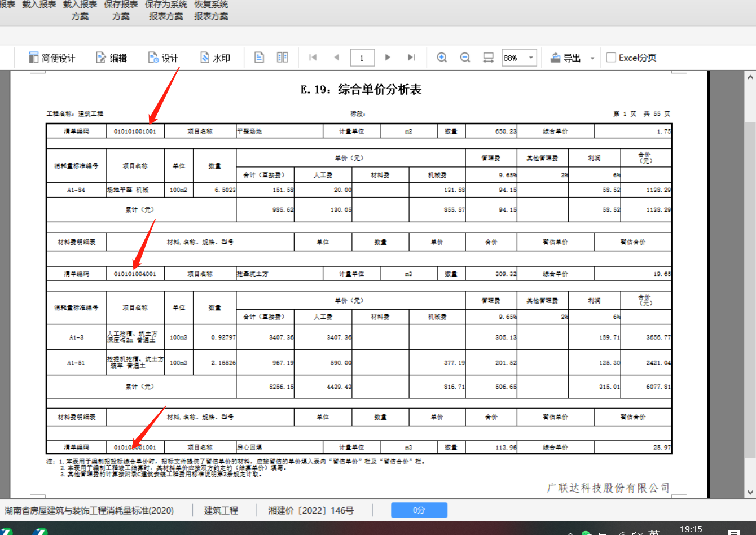Click quota code A1-51

click(76, 363)
